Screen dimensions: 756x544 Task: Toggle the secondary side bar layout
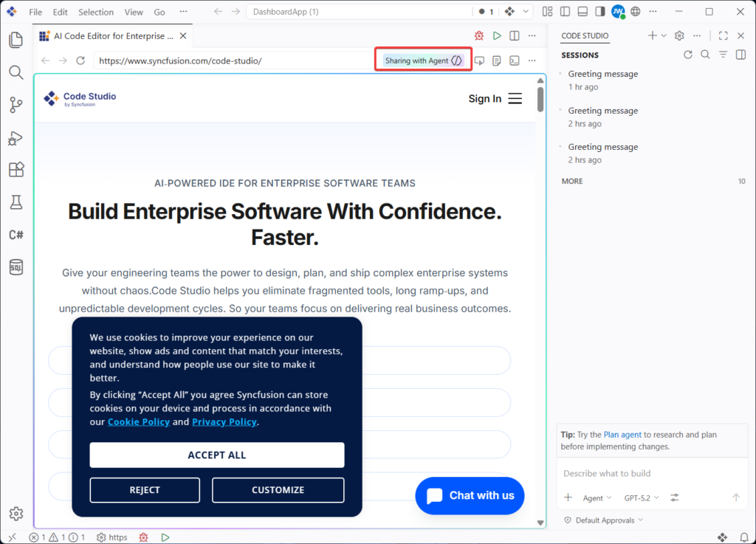599,12
